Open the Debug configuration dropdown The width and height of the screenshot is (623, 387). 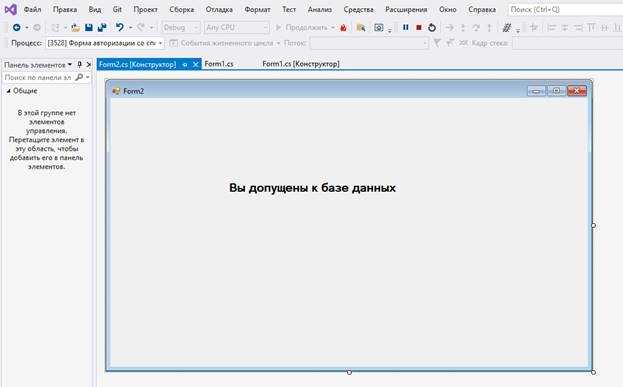(181, 27)
